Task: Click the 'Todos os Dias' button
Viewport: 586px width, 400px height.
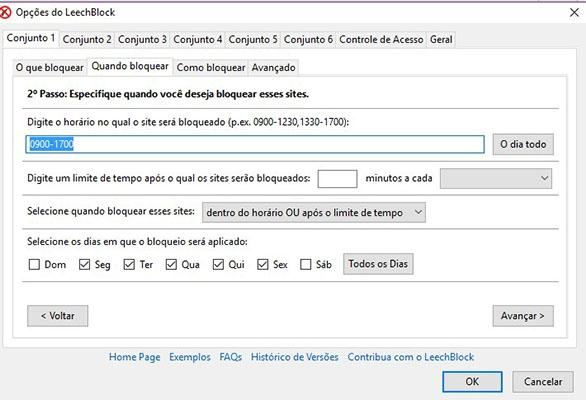Action: 378,264
